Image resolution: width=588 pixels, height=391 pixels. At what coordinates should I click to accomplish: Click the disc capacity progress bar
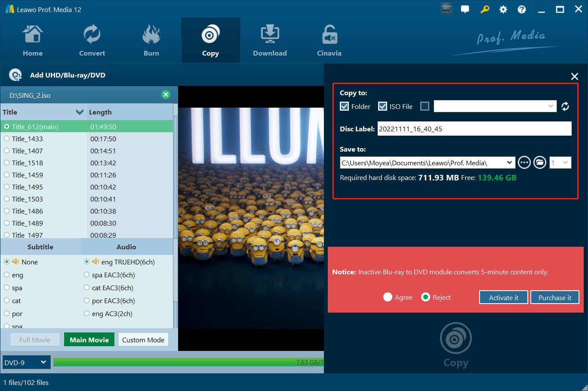[188, 362]
